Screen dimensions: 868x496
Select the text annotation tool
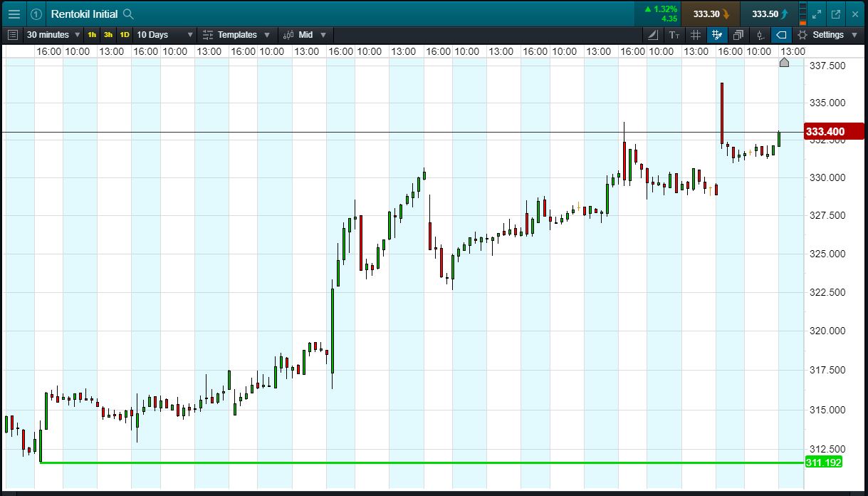[x=674, y=34]
